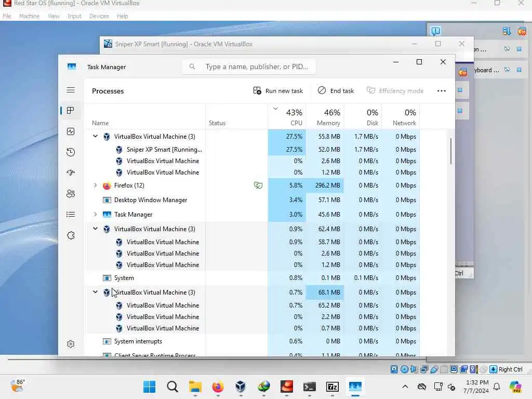Switch to Firefox on taskbar
Screen dimensions: 532x399
(218, 387)
